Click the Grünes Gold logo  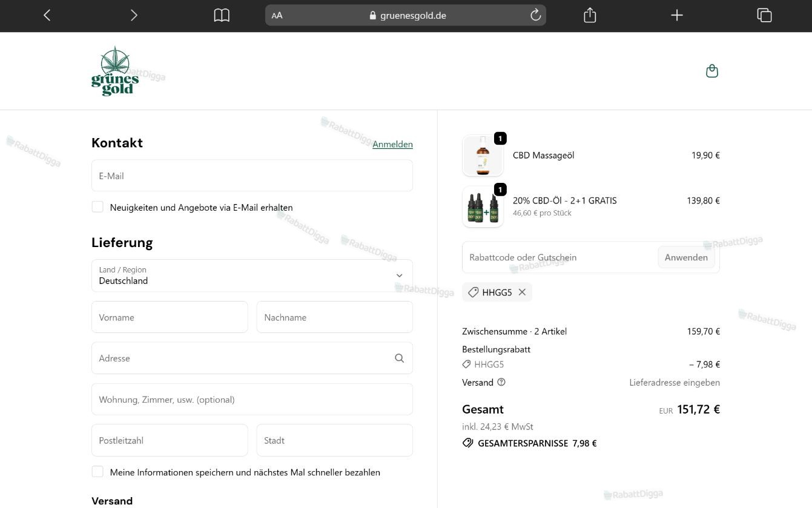point(115,71)
